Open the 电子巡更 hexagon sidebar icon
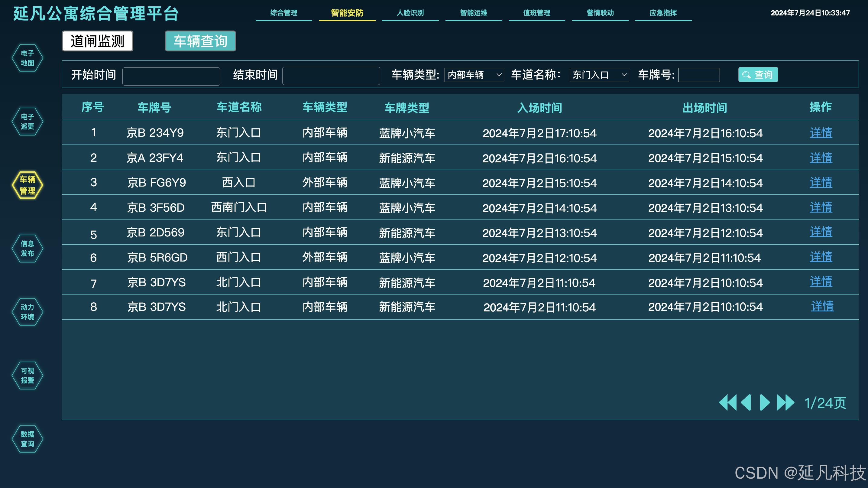The image size is (868, 488). (x=27, y=122)
